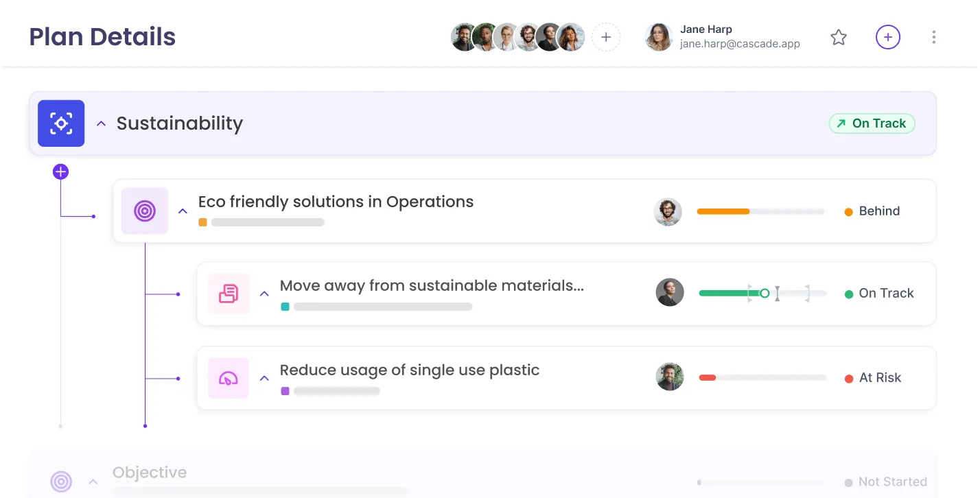980x498 pixels.
Task: Collapse the Move away from sustainable materials row
Action: point(264,294)
